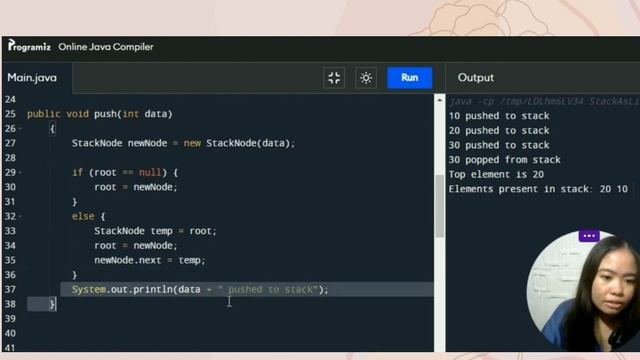Switch theme with the sun icon
Viewport: 640px width, 360px height.
click(366, 78)
